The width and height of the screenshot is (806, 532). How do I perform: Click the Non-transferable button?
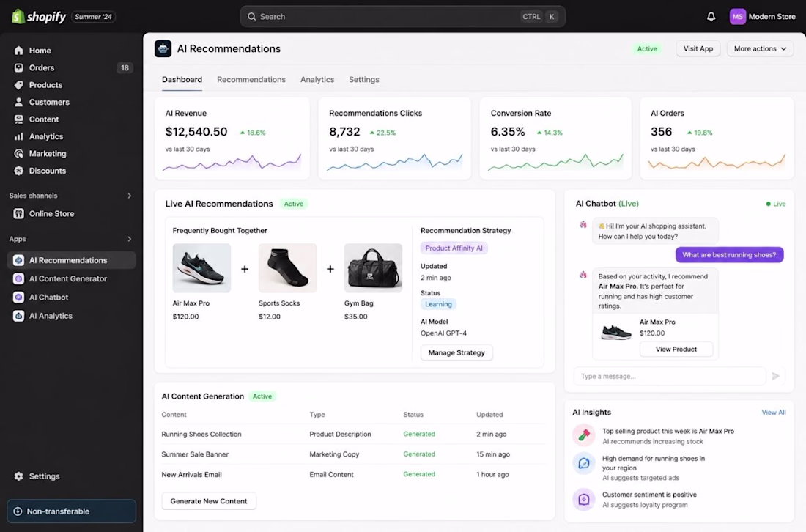click(x=72, y=511)
